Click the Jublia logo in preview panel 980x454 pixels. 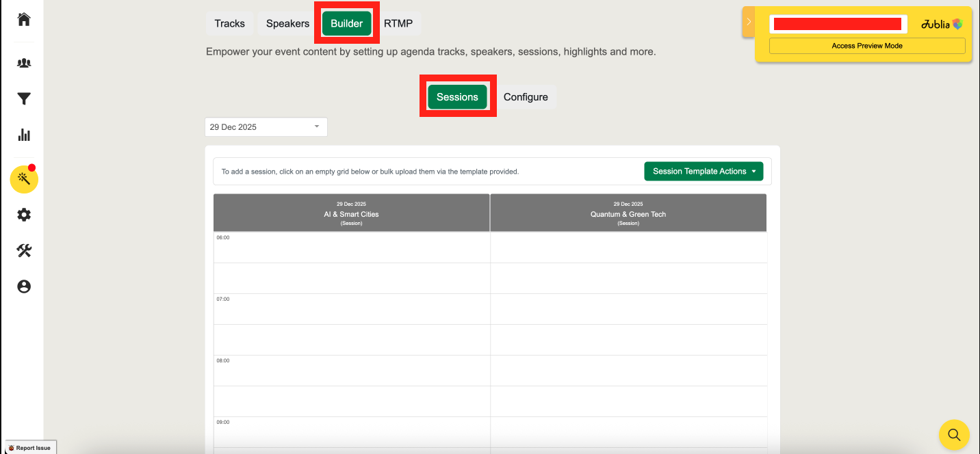click(x=942, y=24)
